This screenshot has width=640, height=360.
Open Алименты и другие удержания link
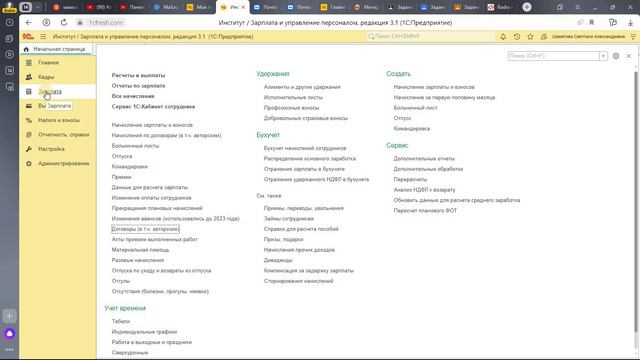point(302,87)
